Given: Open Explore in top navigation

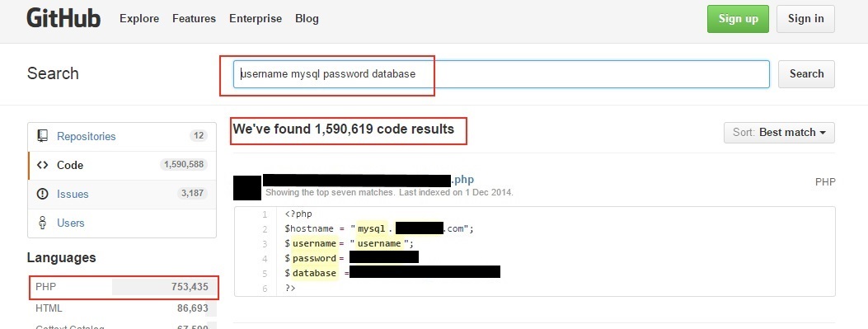Looking at the screenshot, I should coord(139,19).
